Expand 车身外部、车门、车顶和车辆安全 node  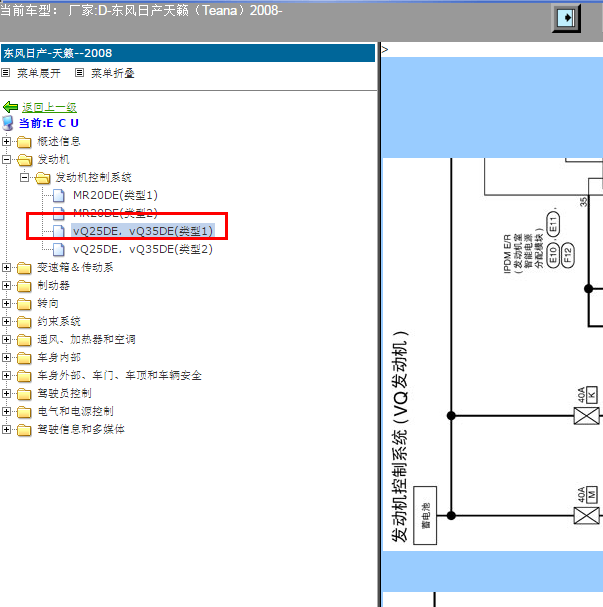click(x=6, y=375)
